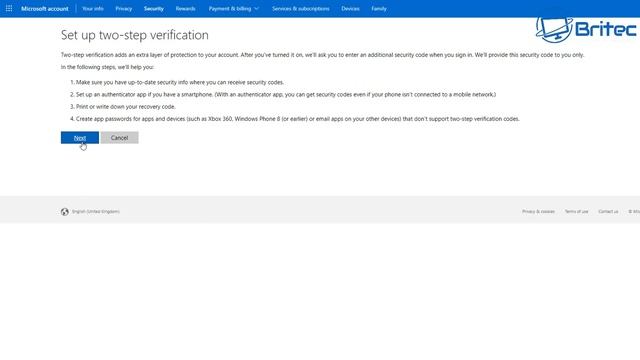Open Terms of use footer link
The image size is (640, 360).
pos(576,211)
